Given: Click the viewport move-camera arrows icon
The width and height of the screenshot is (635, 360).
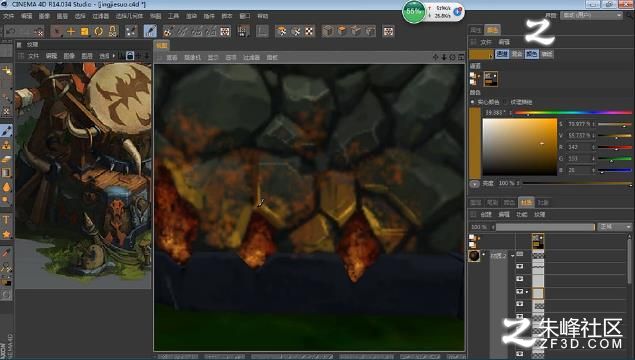Looking at the screenshot, I should coord(436,57).
